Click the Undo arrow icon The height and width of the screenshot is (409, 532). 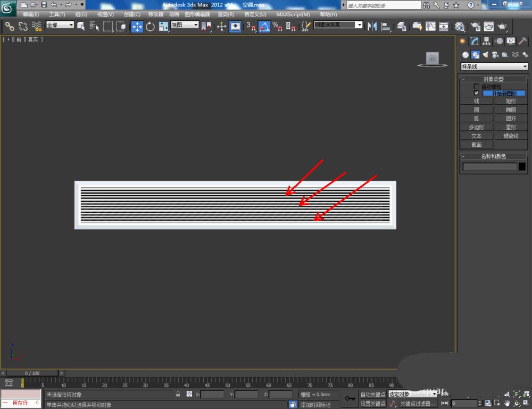coord(54,5)
